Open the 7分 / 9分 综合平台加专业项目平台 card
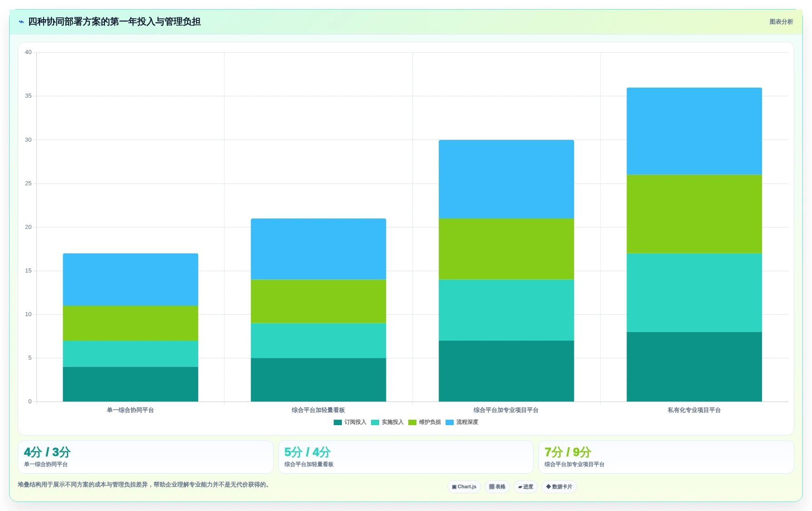Screen dimensions: 812x511 pos(666,457)
